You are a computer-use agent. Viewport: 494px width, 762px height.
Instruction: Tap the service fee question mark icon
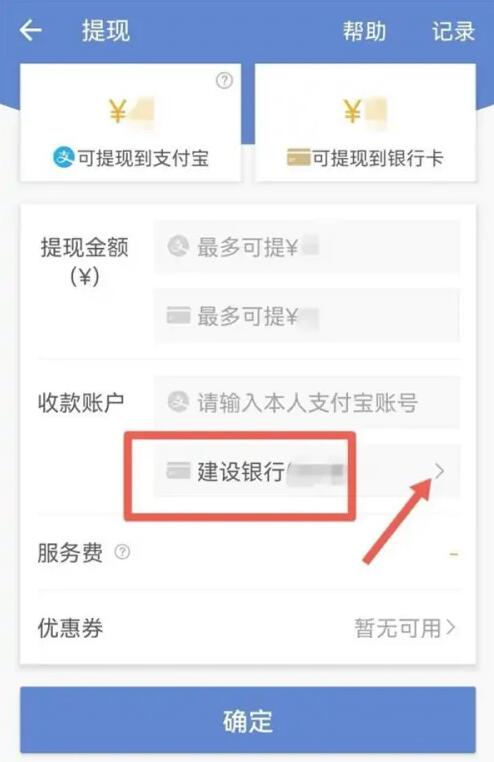[x=122, y=552]
